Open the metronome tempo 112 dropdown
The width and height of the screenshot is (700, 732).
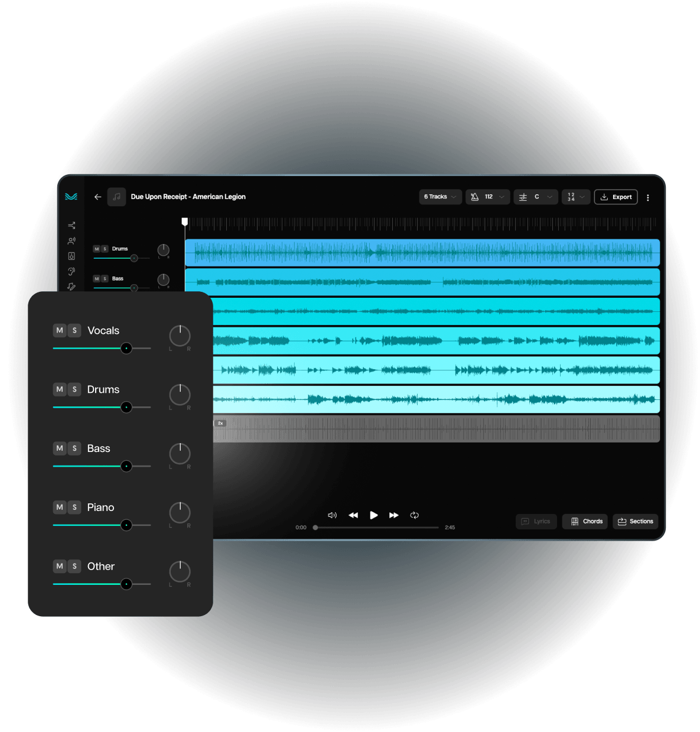click(487, 197)
